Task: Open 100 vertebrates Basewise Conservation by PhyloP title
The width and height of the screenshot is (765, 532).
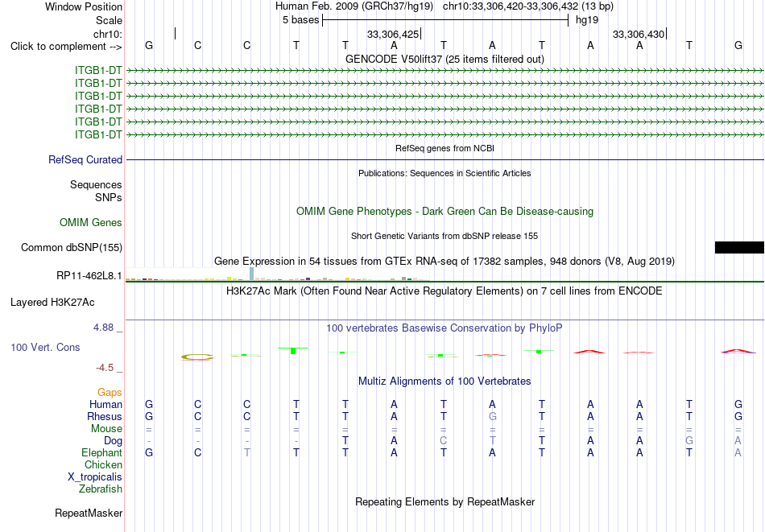Action: (445, 328)
